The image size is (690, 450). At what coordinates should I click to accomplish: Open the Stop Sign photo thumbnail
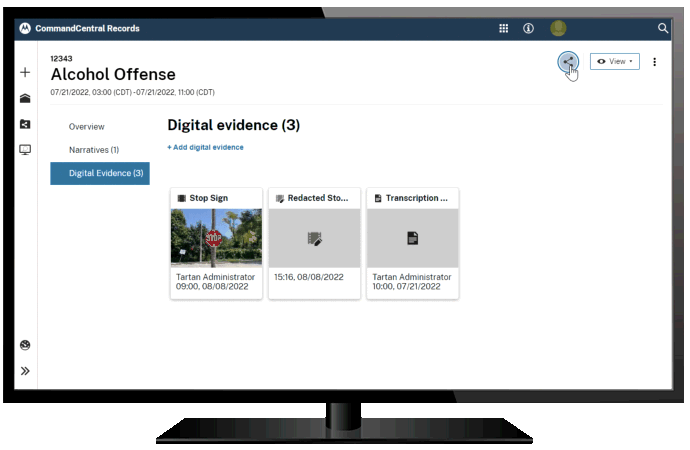(216, 238)
